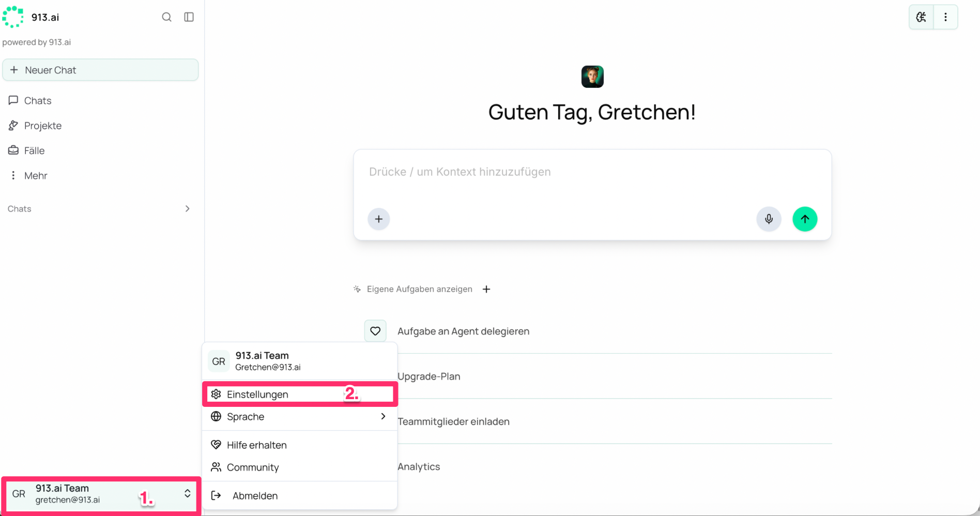
Task: Click Eigene Aufgaben anzeigen
Action: (x=419, y=289)
